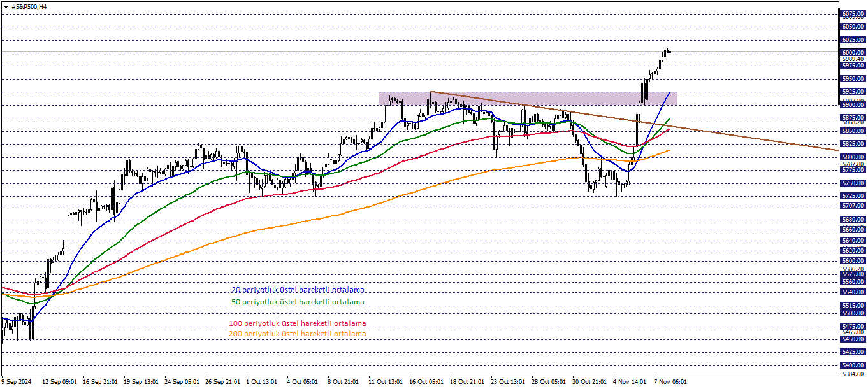The image size is (868, 389).
Task: Click the '1 Oct 13:01' time label
Action: [263, 382]
